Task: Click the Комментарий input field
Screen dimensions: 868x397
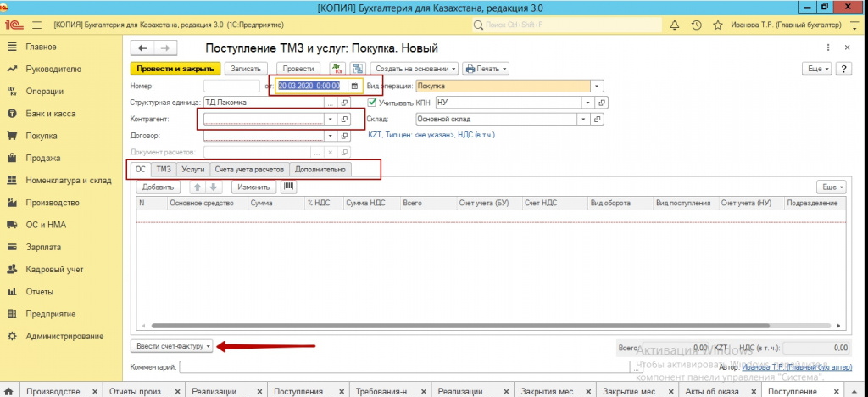Action: 404,367
